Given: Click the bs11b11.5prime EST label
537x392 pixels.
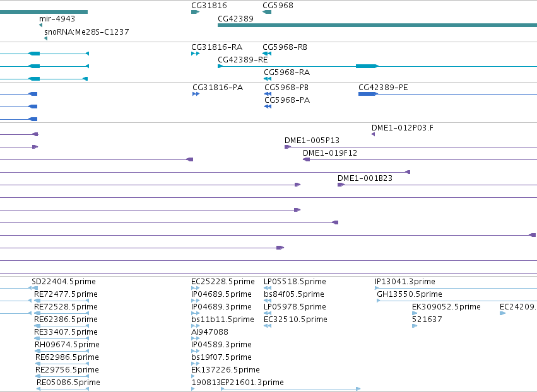Looking at the screenshot, I should coord(223,320).
